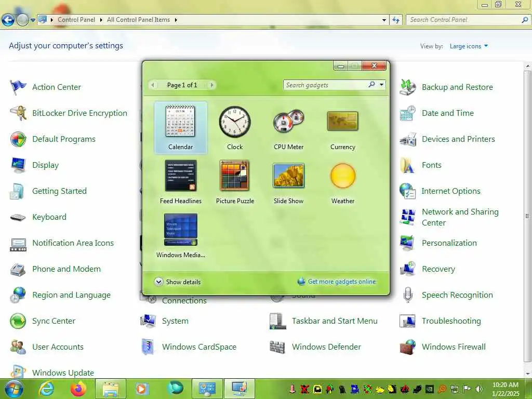Viewport: 532px width, 399px height.
Task: Select the Weather gadget
Action: [343, 182]
